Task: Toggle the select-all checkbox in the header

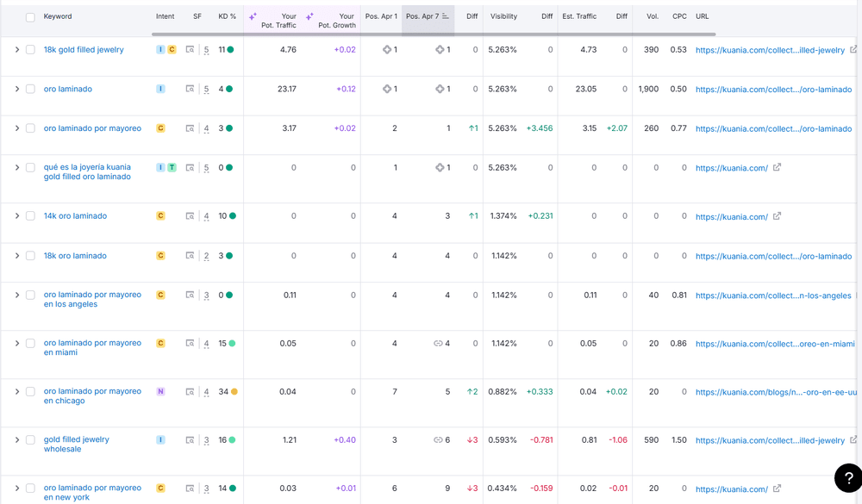Action: [x=28, y=16]
